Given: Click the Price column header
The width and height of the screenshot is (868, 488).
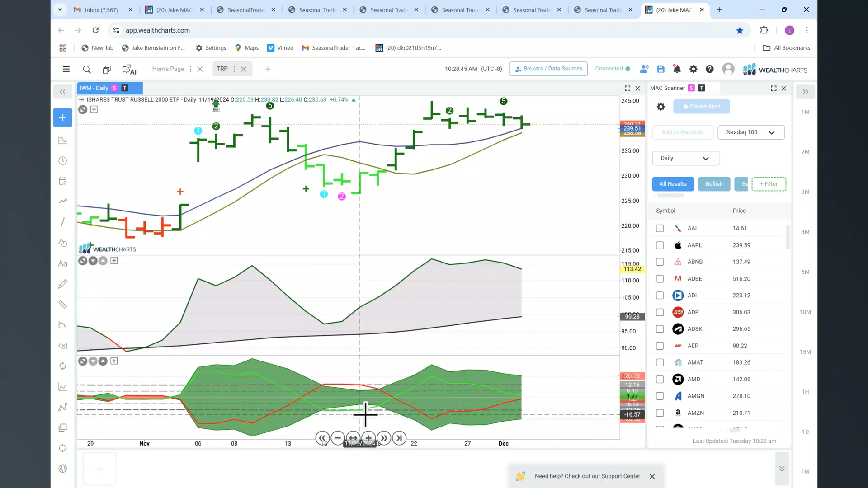Looking at the screenshot, I should (739, 211).
